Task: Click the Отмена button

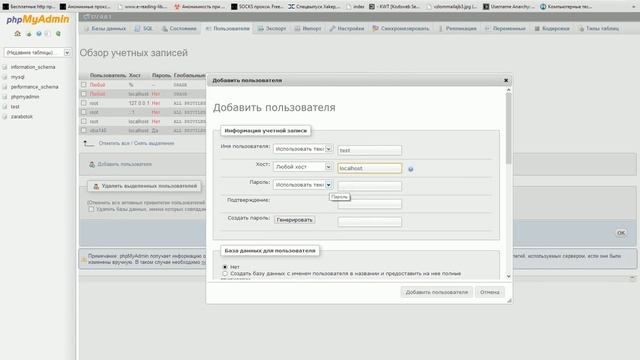Action: (489, 292)
